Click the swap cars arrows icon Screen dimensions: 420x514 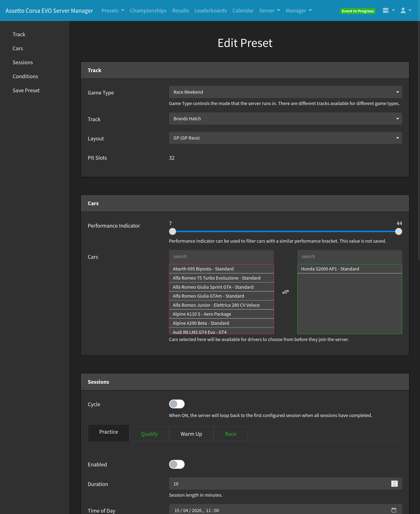pyautogui.click(x=285, y=292)
